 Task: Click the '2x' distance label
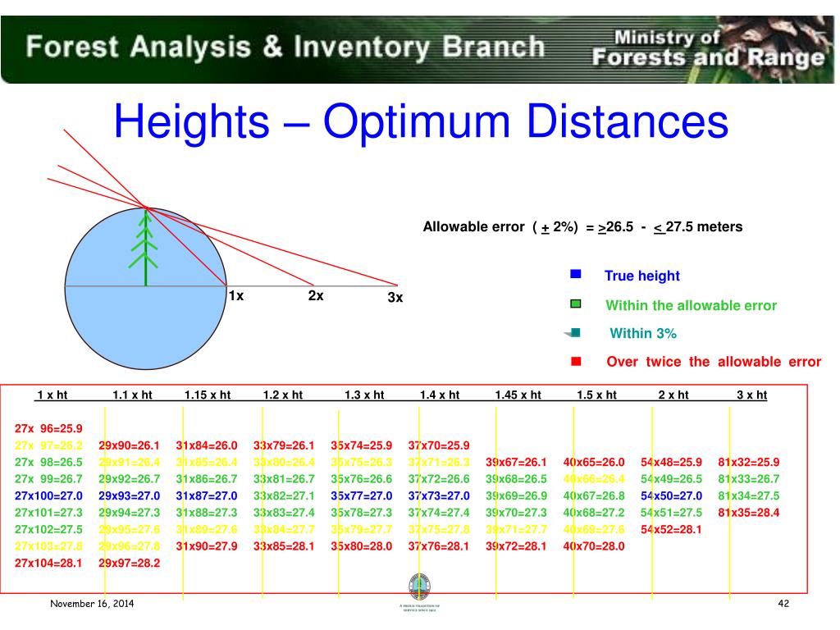[316, 295]
